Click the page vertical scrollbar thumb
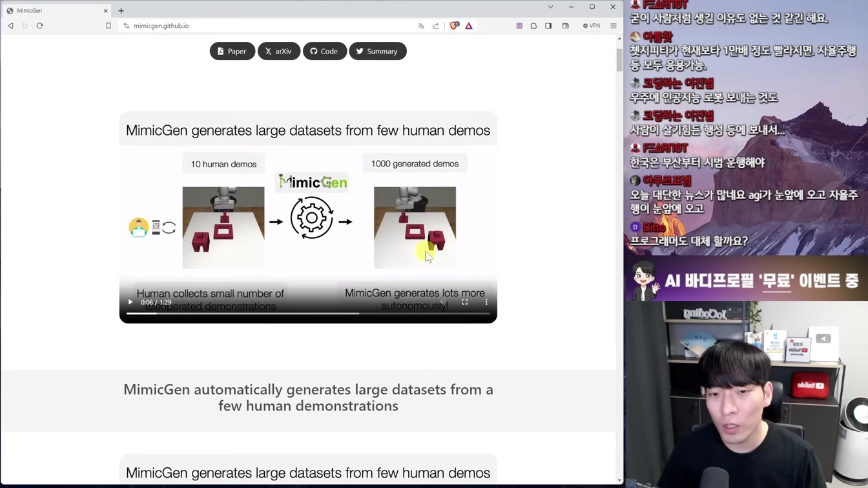This screenshot has height=488, width=868. pyautogui.click(x=619, y=59)
